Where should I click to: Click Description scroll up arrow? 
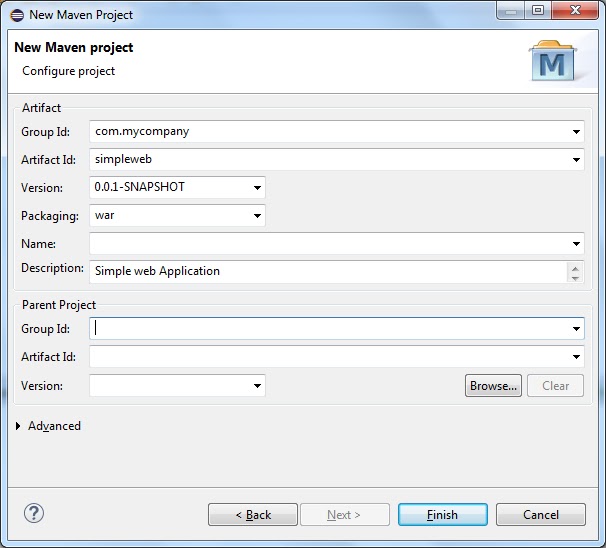point(575,269)
